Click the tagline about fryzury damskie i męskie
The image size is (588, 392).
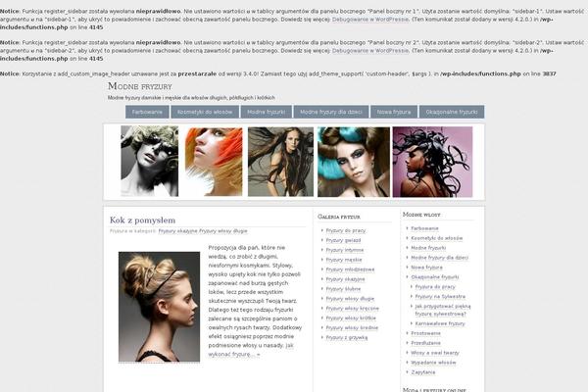point(191,98)
